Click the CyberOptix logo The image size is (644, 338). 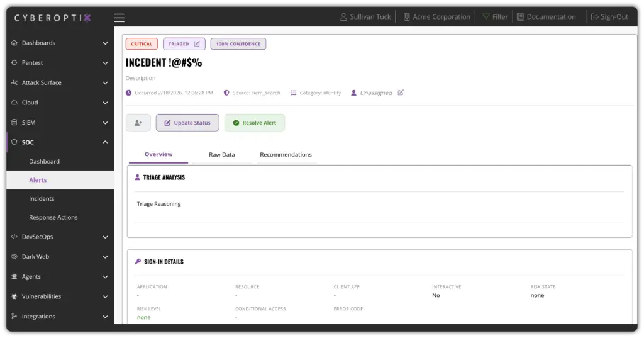53,18
